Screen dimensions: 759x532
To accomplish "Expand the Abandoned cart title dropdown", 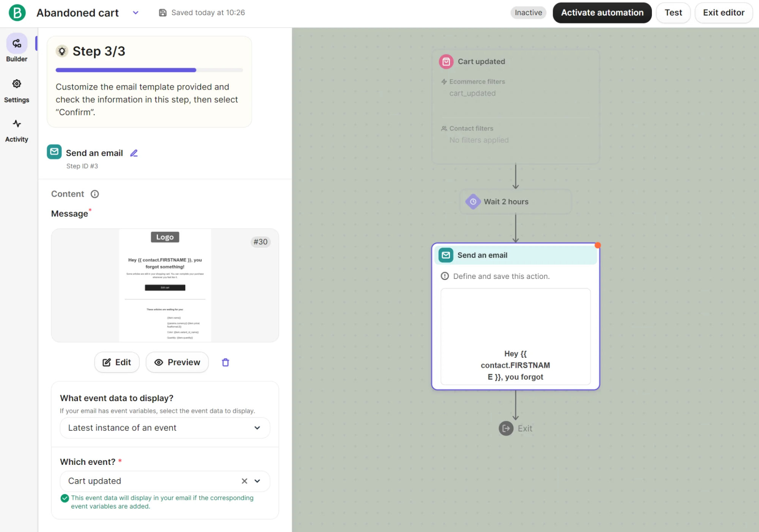I will pos(136,13).
